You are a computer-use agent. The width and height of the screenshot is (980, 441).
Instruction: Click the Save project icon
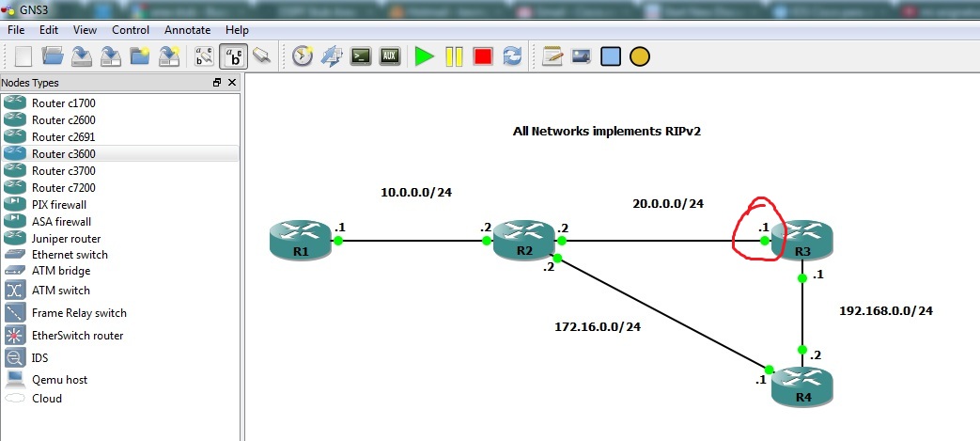tap(81, 56)
